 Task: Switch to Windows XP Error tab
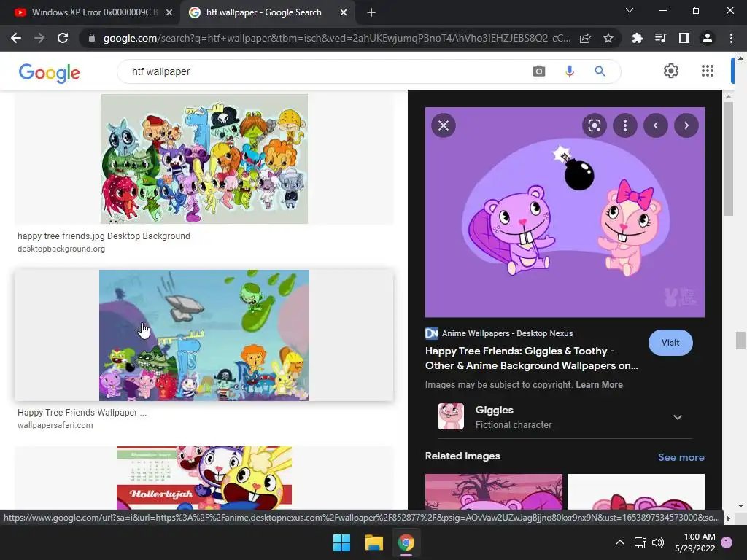(89, 12)
